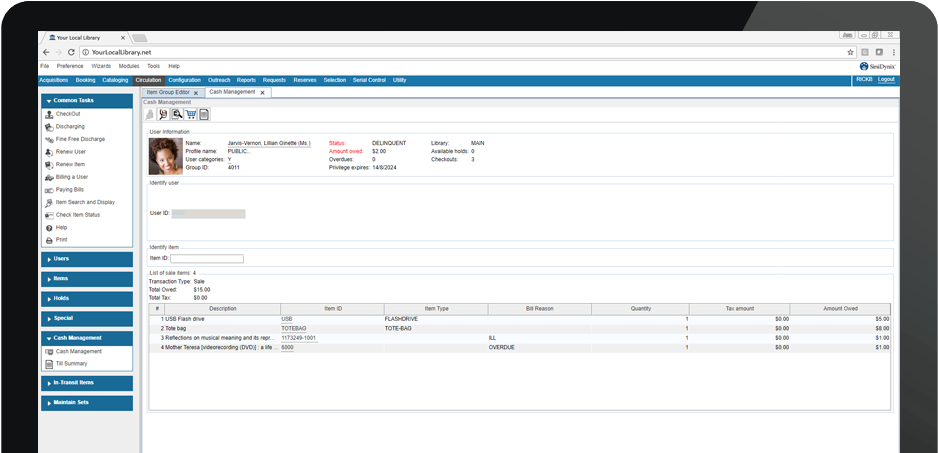Switch to the Item Group Editor tab

pos(167,92)
